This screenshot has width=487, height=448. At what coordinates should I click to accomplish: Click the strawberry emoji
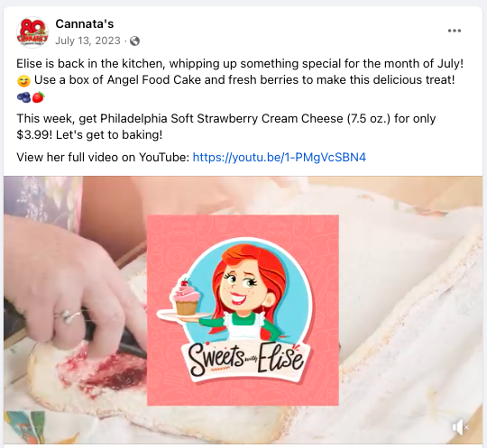38,97
